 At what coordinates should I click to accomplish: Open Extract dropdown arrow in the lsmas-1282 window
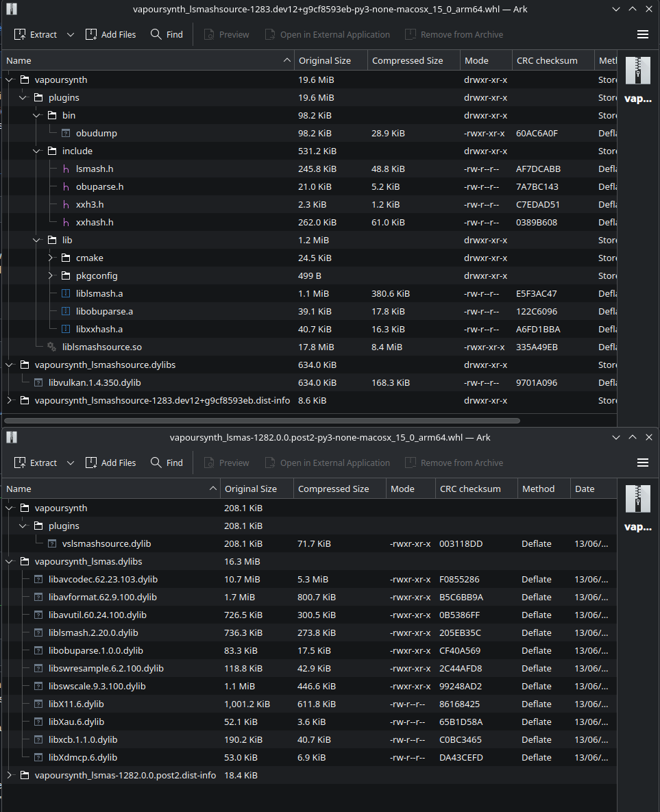(71, 463)
